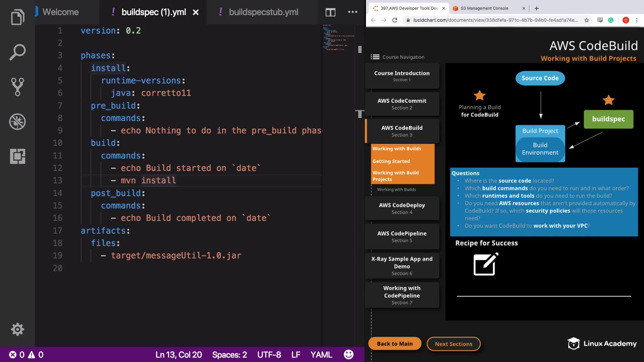The height and width of the screenshot is (362, 644).
Task: Open the editor More Actions ellipsis menu
Action: [353, 12]
